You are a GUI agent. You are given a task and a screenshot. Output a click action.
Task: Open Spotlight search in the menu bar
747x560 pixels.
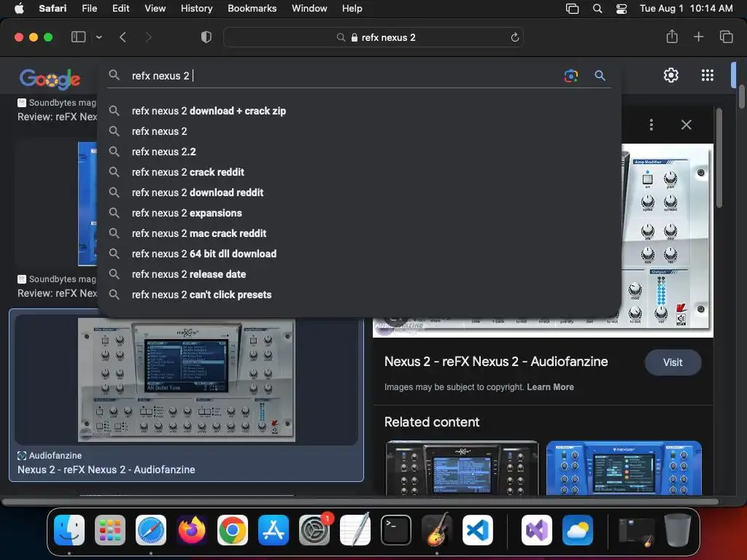[x=597, y=9]
